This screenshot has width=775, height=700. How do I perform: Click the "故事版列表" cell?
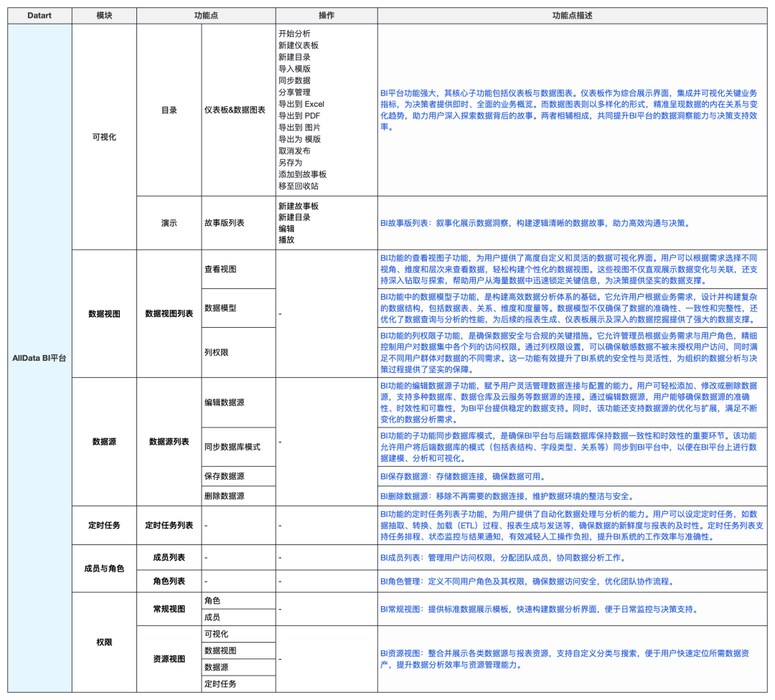click(x=225, y=223)
